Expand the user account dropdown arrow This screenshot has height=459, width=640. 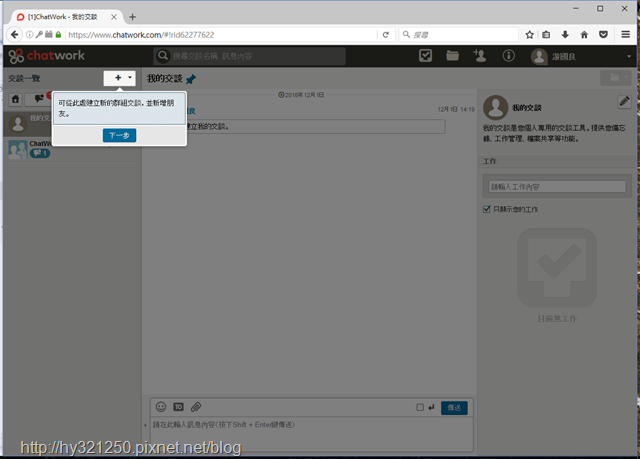[629, 57]
